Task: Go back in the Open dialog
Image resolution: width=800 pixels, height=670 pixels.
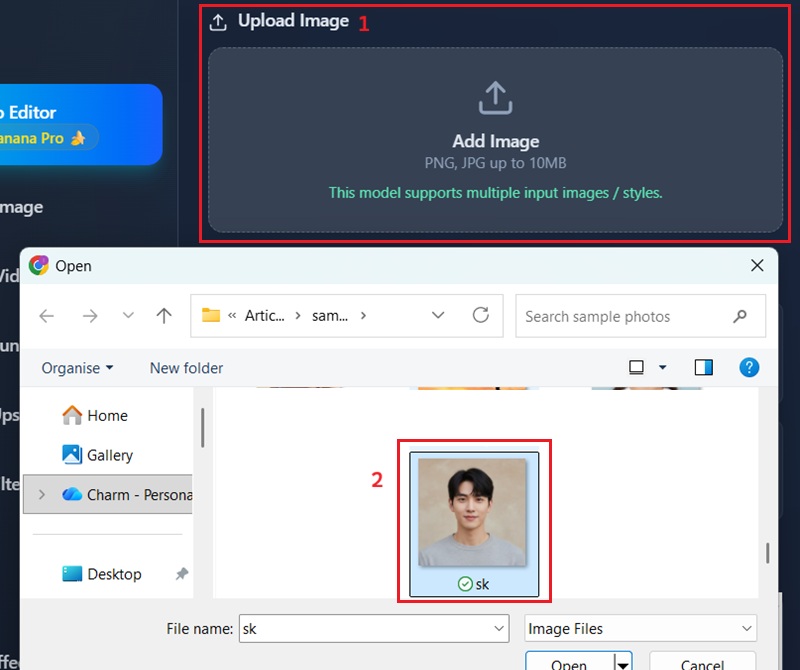Action: tap(46, 316)
